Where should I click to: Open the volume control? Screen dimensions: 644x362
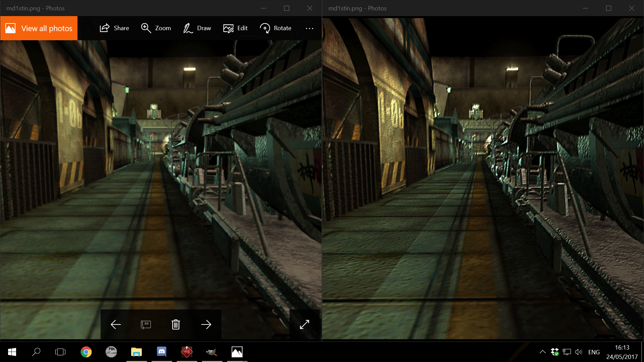[579, 352]
